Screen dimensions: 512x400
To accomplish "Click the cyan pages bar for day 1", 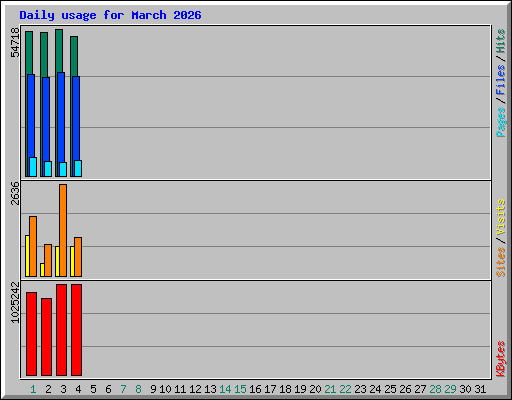I will coord(33,167).
